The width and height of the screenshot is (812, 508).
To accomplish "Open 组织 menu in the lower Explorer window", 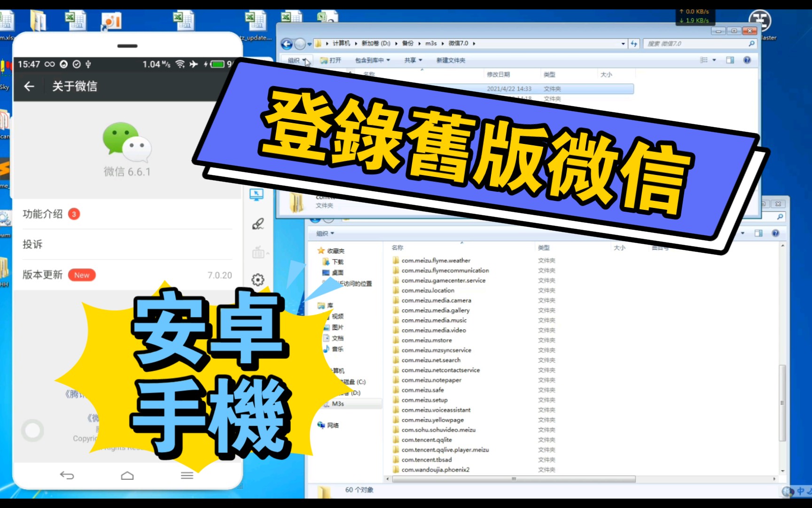I will 325,233.
